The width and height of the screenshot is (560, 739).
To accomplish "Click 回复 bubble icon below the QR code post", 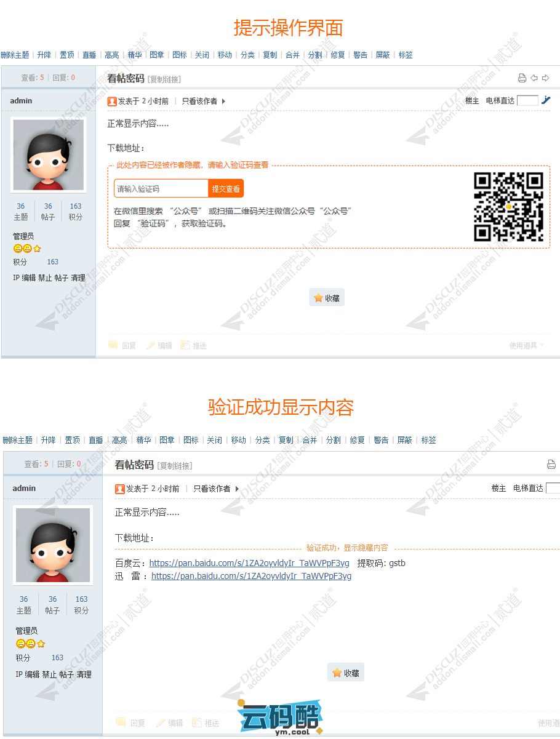I will pos(113,346).
